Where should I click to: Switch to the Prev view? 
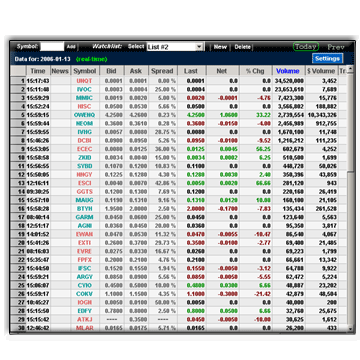[x=336, y=47]
